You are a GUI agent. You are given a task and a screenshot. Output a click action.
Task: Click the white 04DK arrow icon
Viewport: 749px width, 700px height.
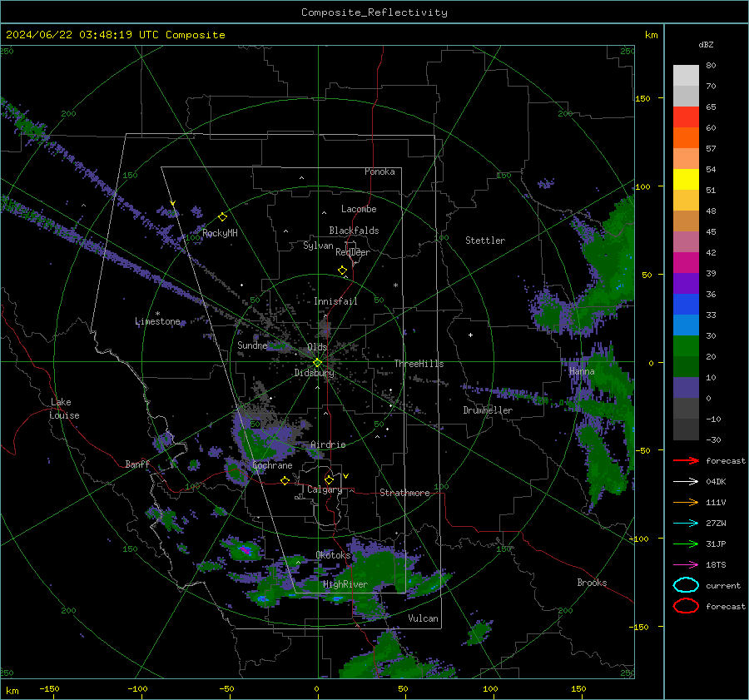click(x=686, y=481)
